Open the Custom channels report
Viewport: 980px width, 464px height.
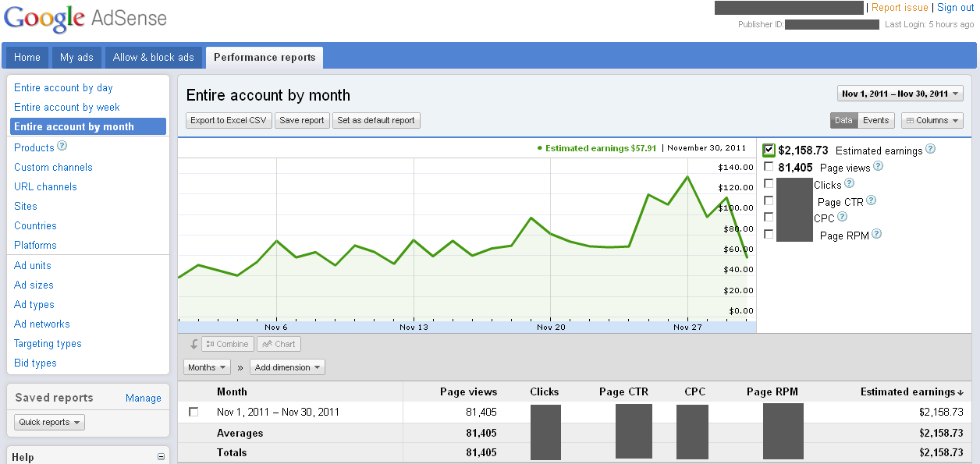tap(53, 168)
